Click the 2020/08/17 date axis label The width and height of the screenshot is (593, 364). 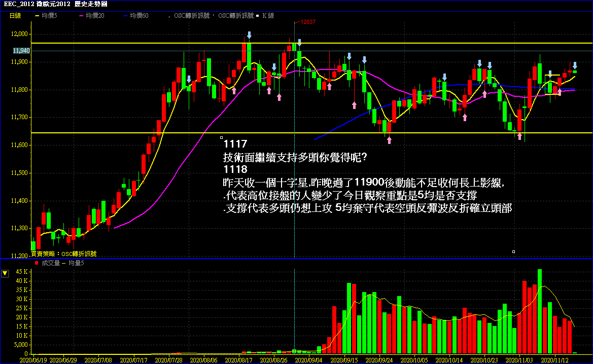[238, 360]
